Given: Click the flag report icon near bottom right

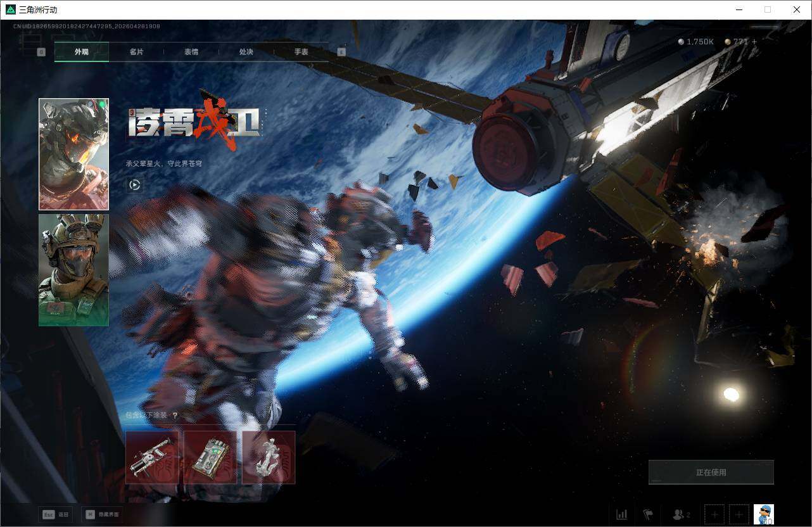Looking at the screenshot, I should tap(648, 514).
